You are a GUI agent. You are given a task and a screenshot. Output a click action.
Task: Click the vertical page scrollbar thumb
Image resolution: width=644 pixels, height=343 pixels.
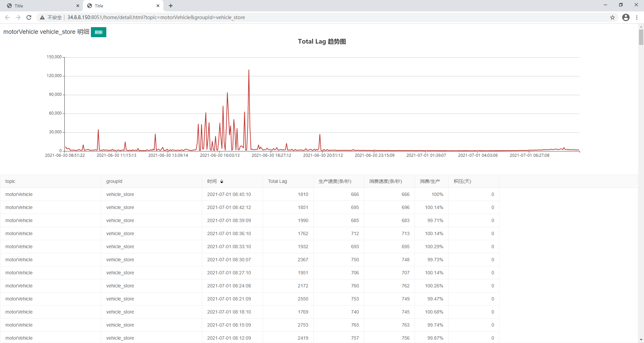641,37
